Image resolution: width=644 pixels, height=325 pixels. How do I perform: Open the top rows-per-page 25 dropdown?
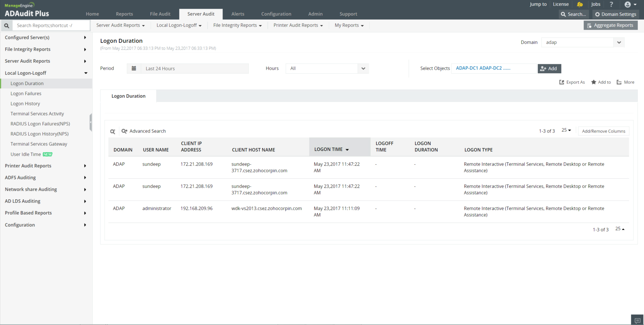click(x=566, y=130)
